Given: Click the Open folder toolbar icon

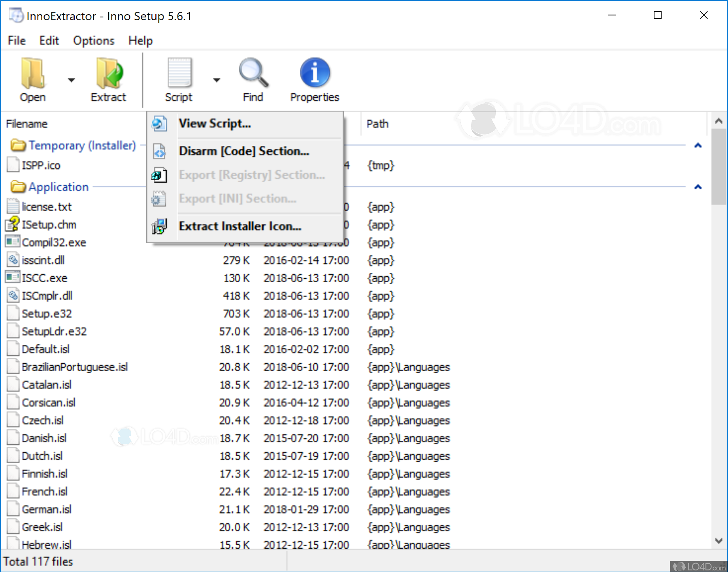Looking at the screenshot, I should click(32, 73).
